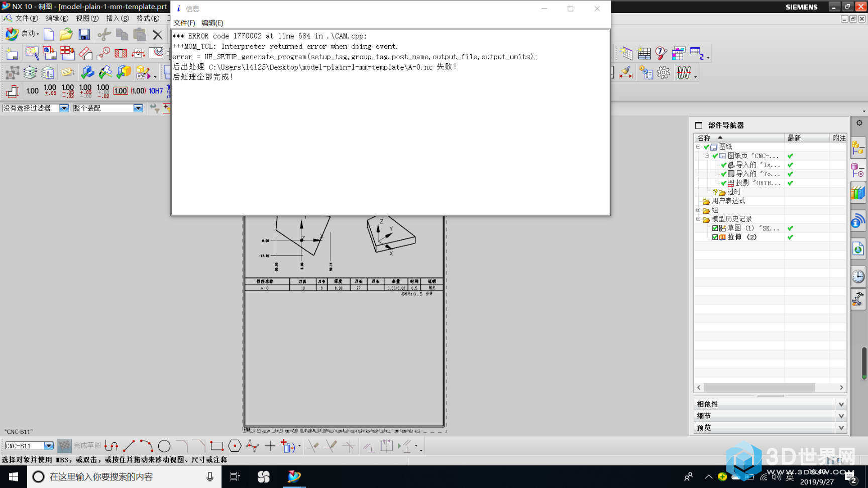The height and width of the screenshot is (488, 868).
Task: Open Task View on the taskbar
Action: click(235, 477)
